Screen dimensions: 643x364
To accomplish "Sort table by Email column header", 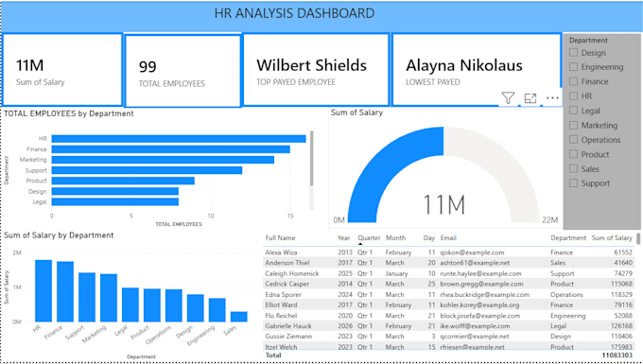I will 448,237.
